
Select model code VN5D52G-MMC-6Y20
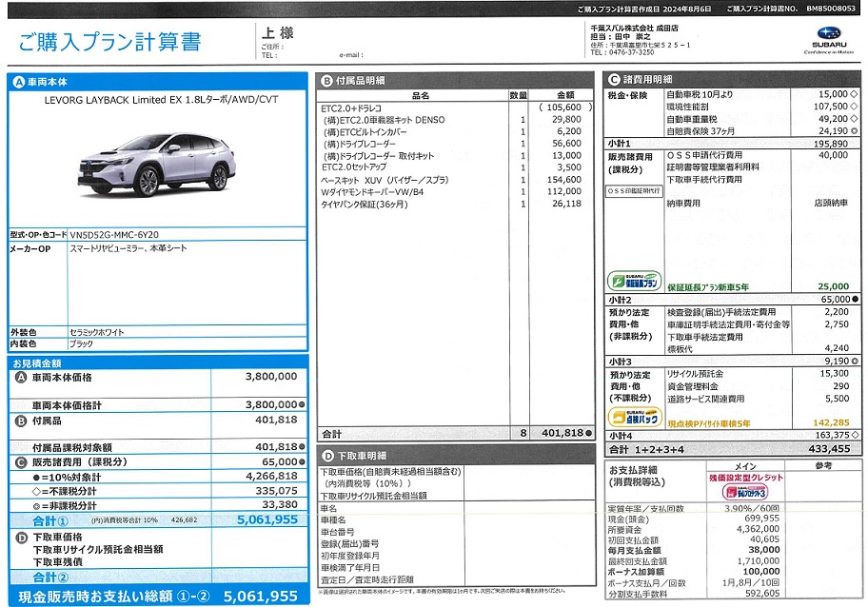[x=114, y=235]
